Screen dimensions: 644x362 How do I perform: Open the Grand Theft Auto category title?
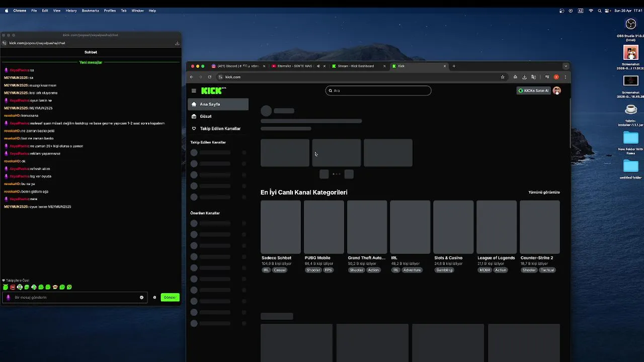coord(367,258)
